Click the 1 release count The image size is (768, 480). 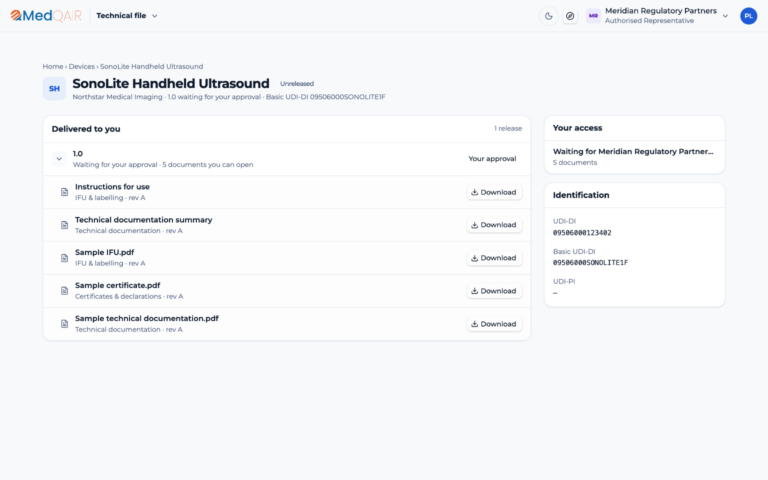pos(508,128)
